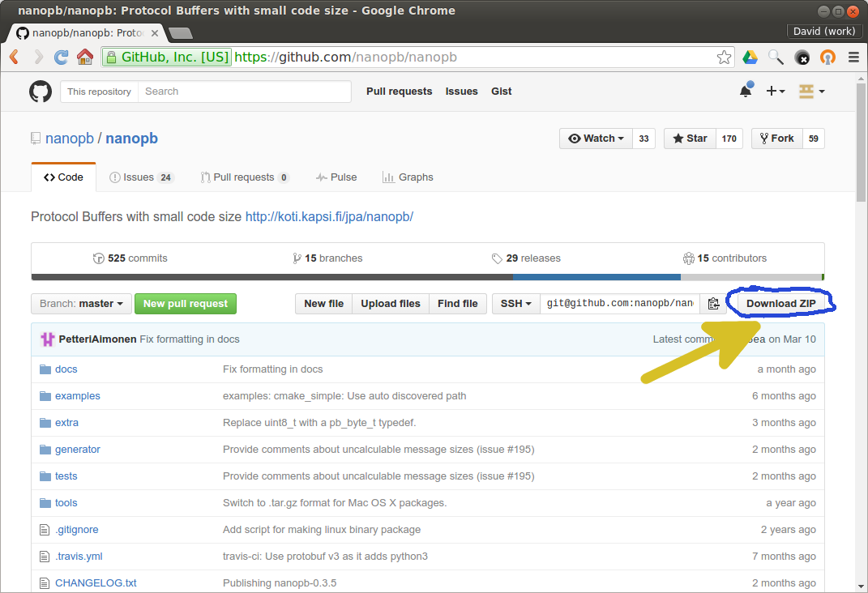The image size is (868, 593).
Task: Open the notifications bell icon
Action: pyautogui.click(x=746, y=90)
